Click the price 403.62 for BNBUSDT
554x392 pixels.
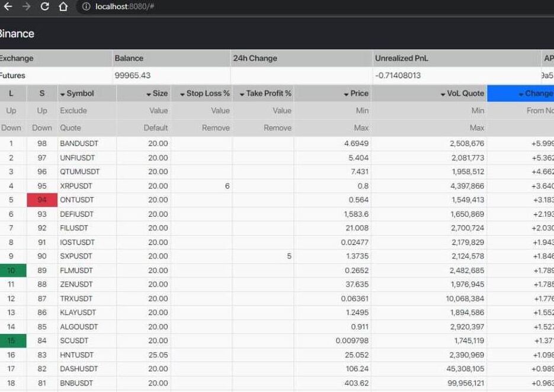click(x=357, y=383)
